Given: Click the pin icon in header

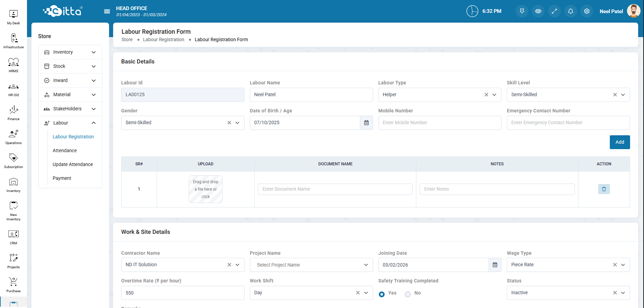Looking at the screenshot, I should click(522, 11).
